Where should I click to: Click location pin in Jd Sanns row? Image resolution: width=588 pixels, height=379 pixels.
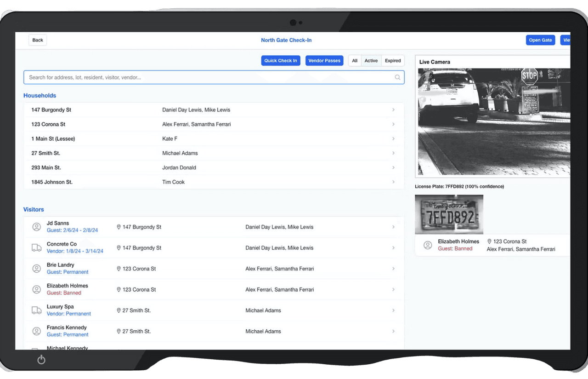click(119, 227)
